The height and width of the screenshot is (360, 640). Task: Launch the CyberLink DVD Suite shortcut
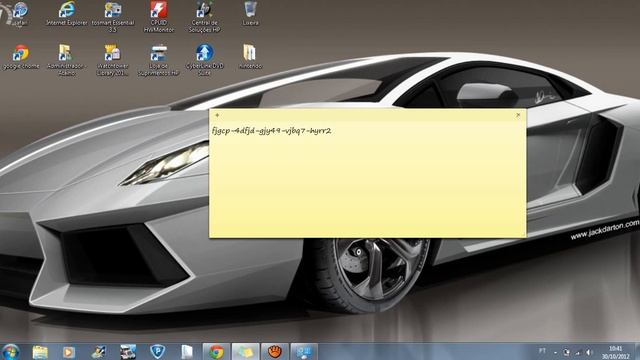click(204, 60)
